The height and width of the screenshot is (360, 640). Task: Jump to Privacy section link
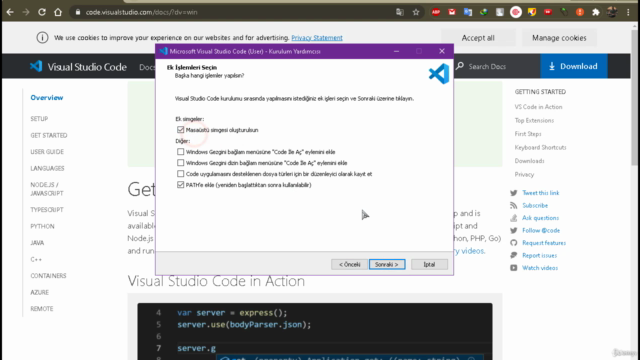pos(524,174)
